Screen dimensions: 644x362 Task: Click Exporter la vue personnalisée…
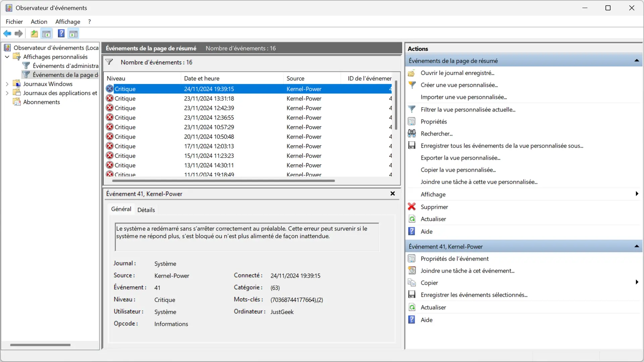461,158
